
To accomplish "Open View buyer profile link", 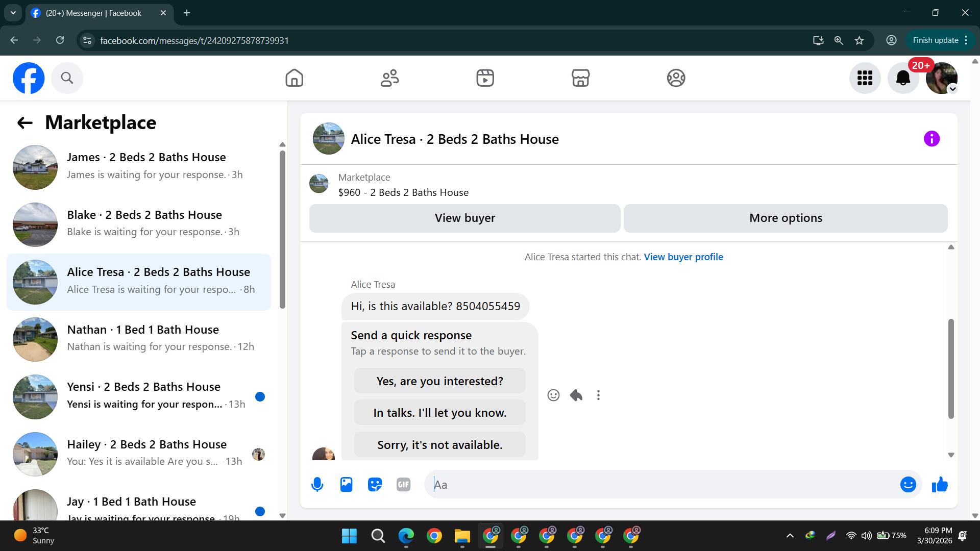I will 683,257.
